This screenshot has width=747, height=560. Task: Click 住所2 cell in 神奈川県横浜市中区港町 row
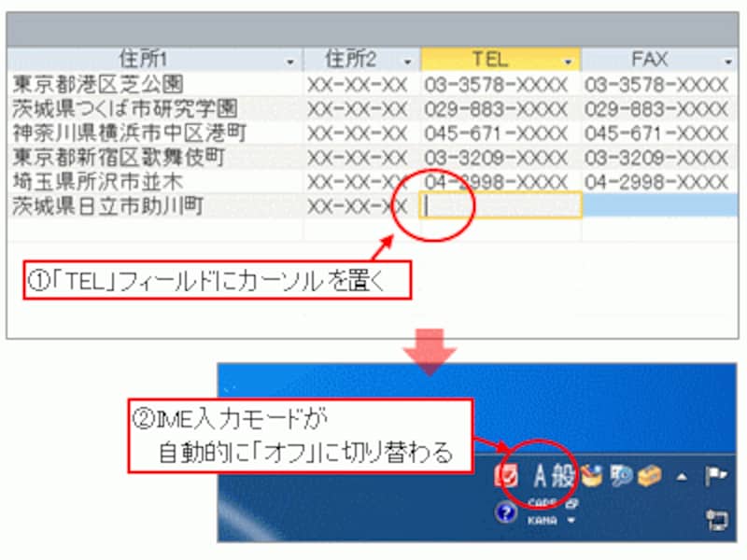point(362,133)
